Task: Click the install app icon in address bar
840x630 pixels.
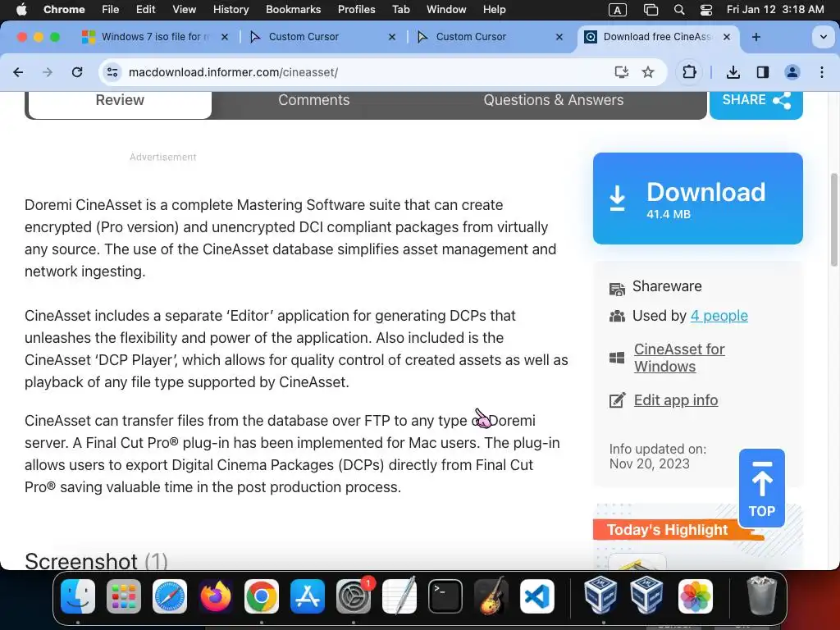Action: tap(622, 72)
